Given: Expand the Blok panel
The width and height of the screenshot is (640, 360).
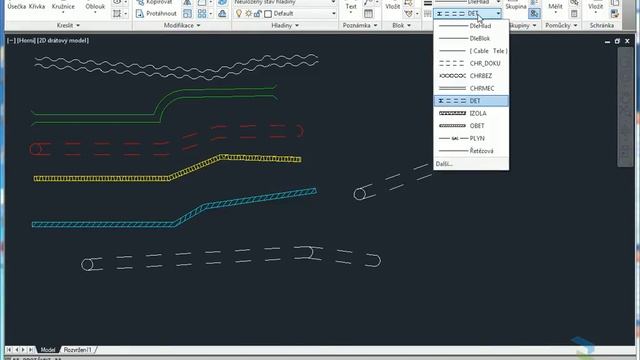Looking at the screenshot, I should tap(401, 25).
